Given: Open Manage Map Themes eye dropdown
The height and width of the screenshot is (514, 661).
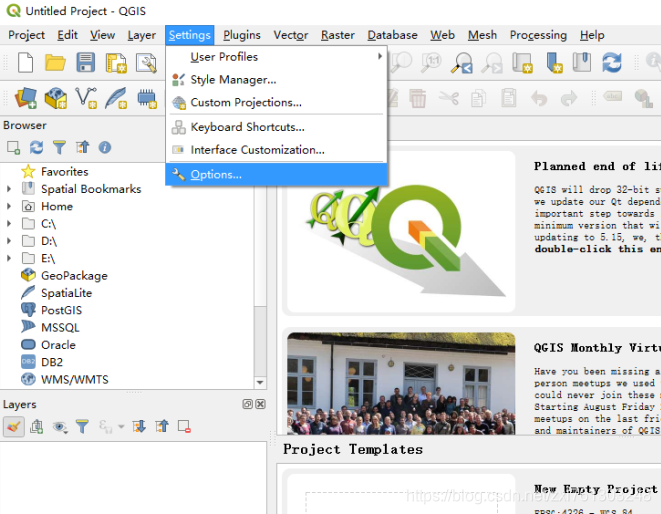Looking at the screenshot, I should tap(60, 427).
